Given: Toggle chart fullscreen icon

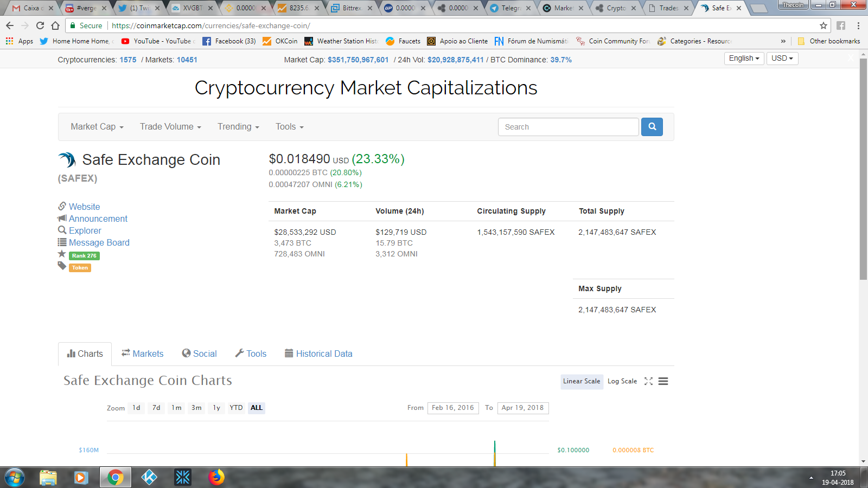Looking at the screenshot, I should 648,381.
